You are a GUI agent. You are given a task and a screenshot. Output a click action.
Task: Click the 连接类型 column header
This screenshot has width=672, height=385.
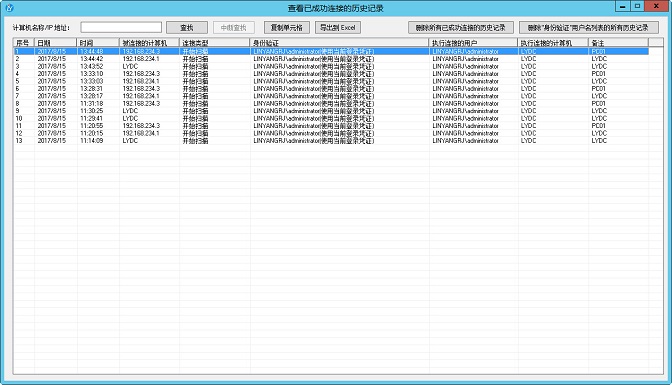(214, 43)
